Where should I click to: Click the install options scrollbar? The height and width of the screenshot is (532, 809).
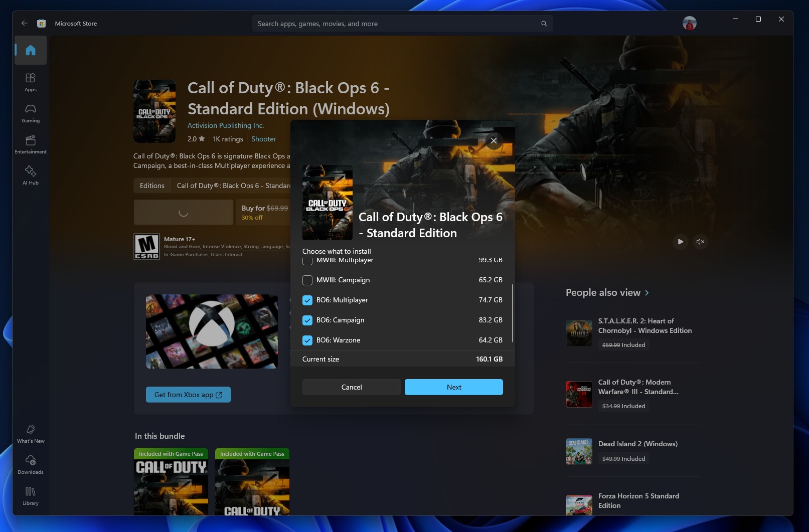click(x=512, y=313)
